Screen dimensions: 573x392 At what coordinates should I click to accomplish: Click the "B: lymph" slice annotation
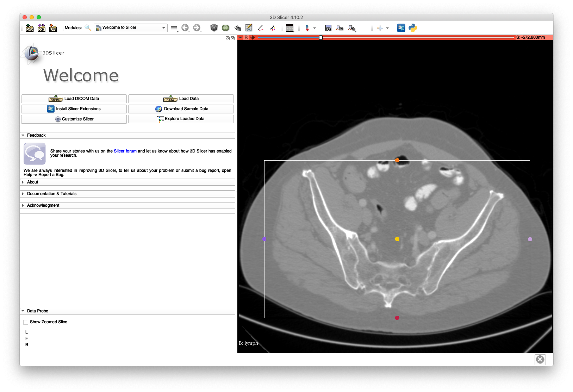pos(248,343)
